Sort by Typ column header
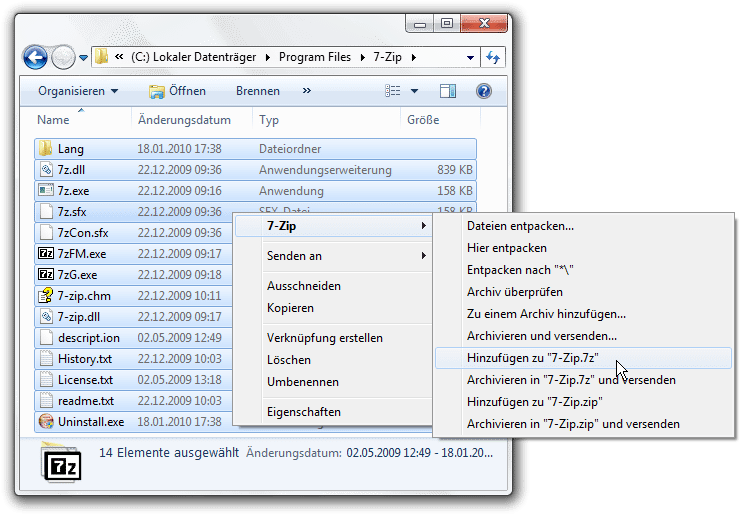The image size is (740, 514). [269, 120]
